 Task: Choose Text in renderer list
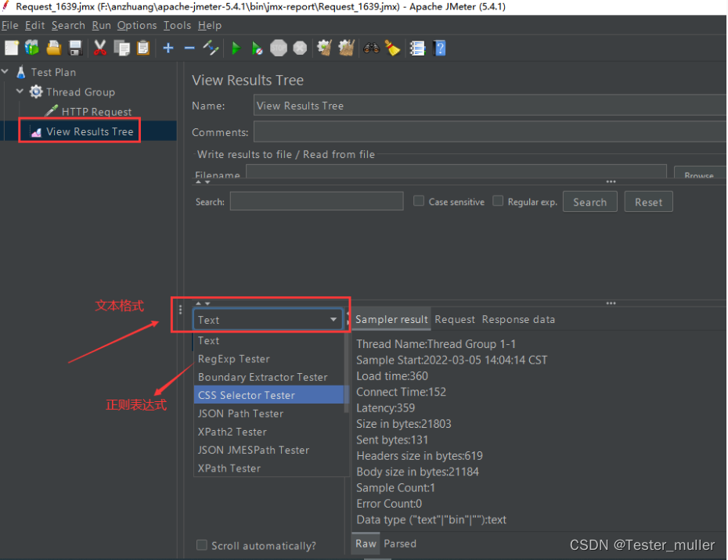pos(268,340)
